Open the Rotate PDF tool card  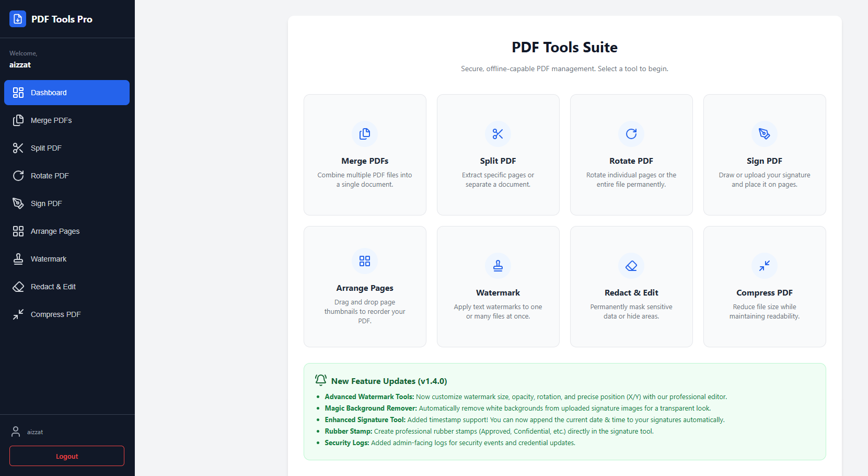[631, 155]
